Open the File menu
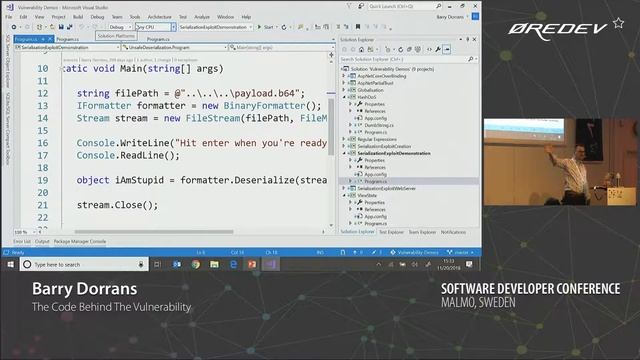Image resolution: width=640 pixels, height=360 pixels. pos(9,17)
